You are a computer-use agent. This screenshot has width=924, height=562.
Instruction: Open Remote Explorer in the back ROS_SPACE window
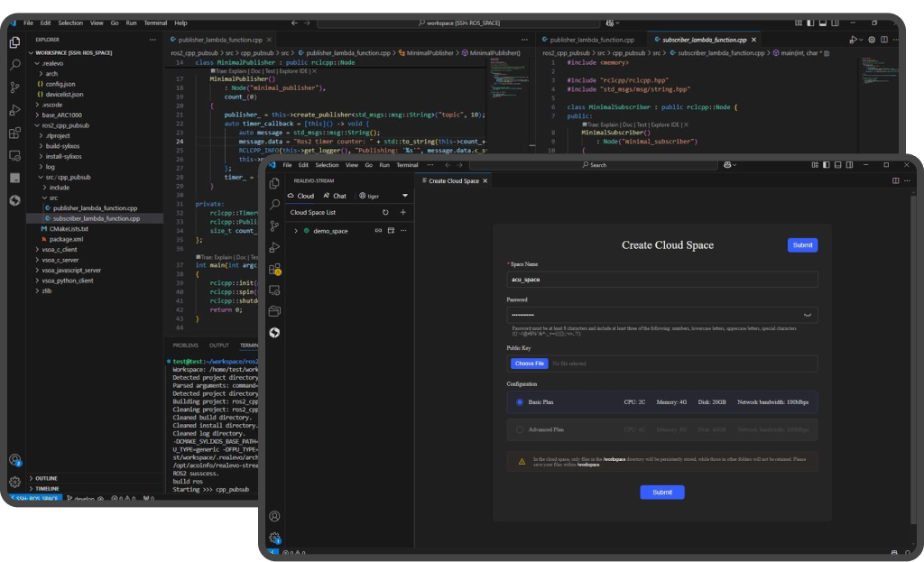click(x=15, y=155)
